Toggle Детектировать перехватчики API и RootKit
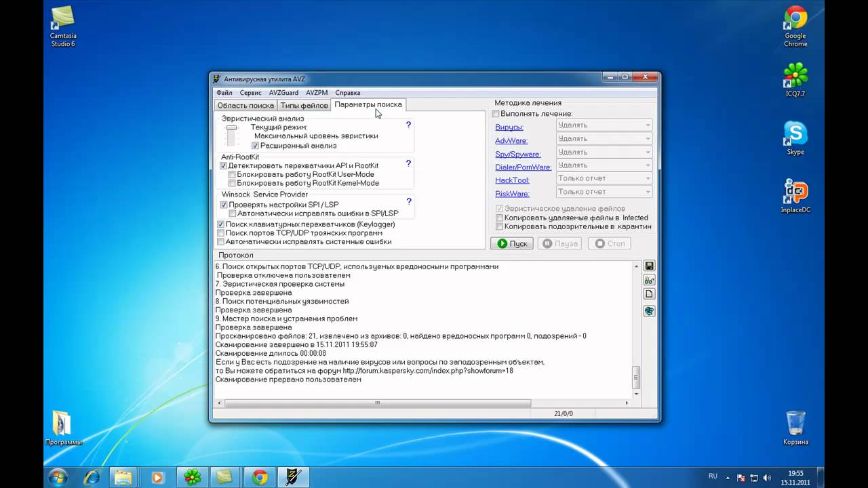This screenshot has height=488, width=868. pos(224,165)
